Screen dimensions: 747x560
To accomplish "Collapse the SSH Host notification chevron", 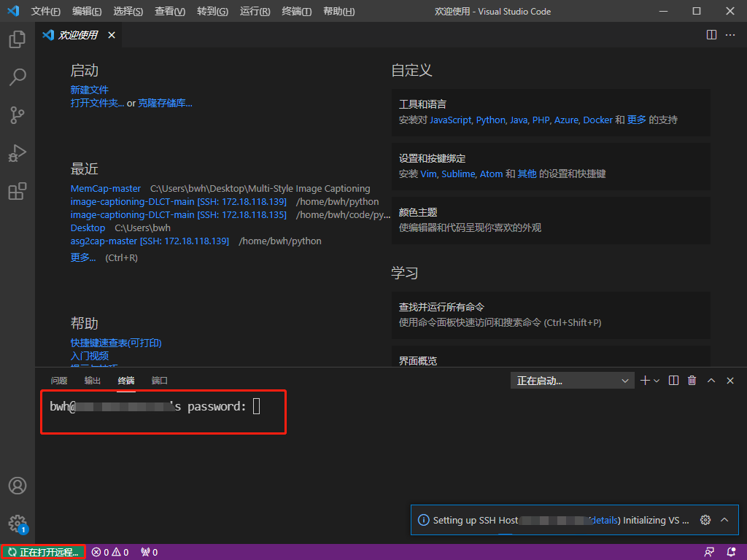I will pyautogui.click(x=724, y=520).
